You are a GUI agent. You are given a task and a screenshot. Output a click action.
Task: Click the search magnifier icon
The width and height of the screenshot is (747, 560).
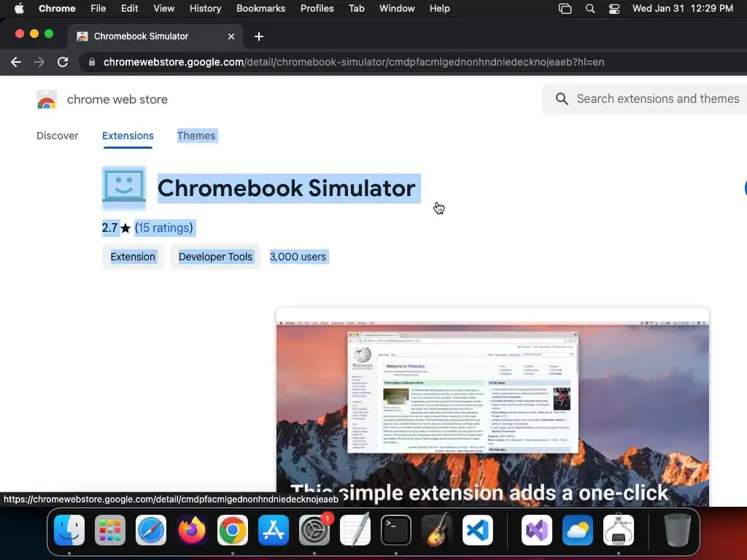(562, 98)
